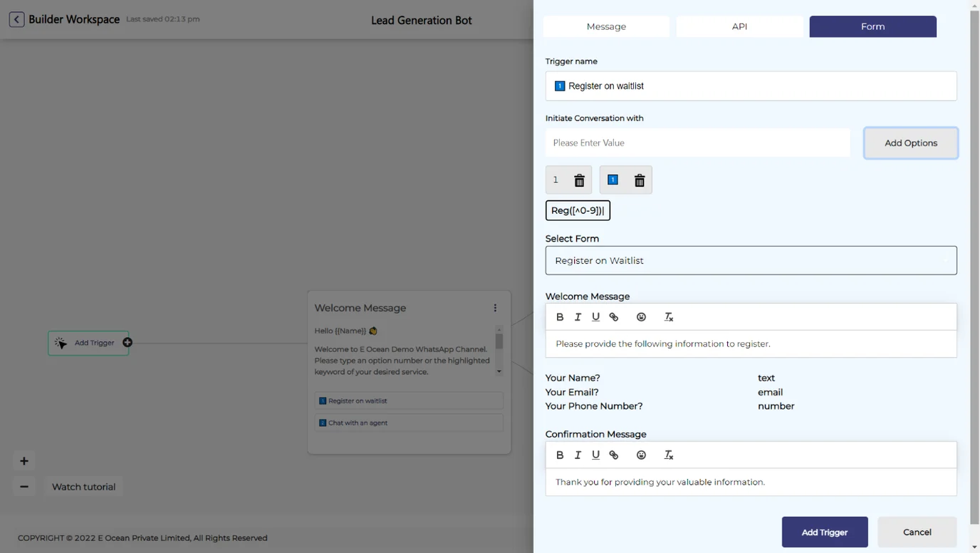Screen dimensions: 980x553
Task: Zoom in the canvas with the plus button
Action: (24, 461)
